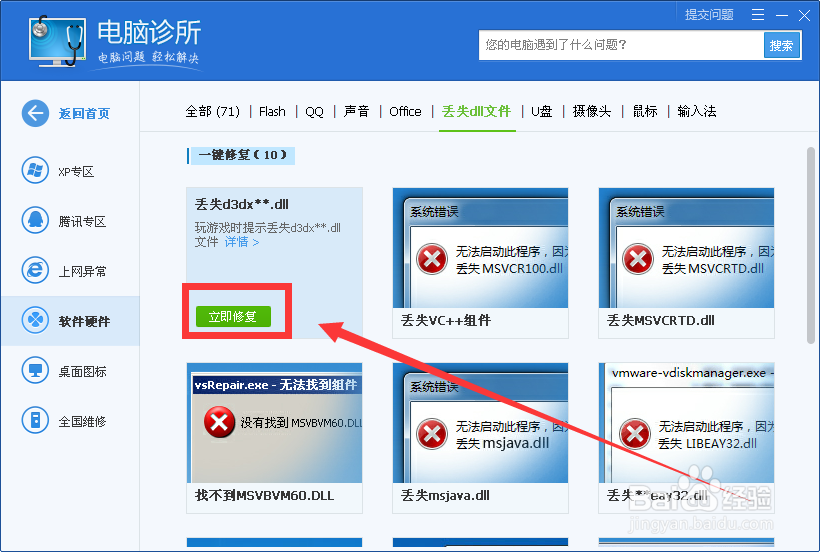This screenshot has width=820, height=552.
Task: Select the 丢失dll文件 tab
Action: [x=476, y=111]
